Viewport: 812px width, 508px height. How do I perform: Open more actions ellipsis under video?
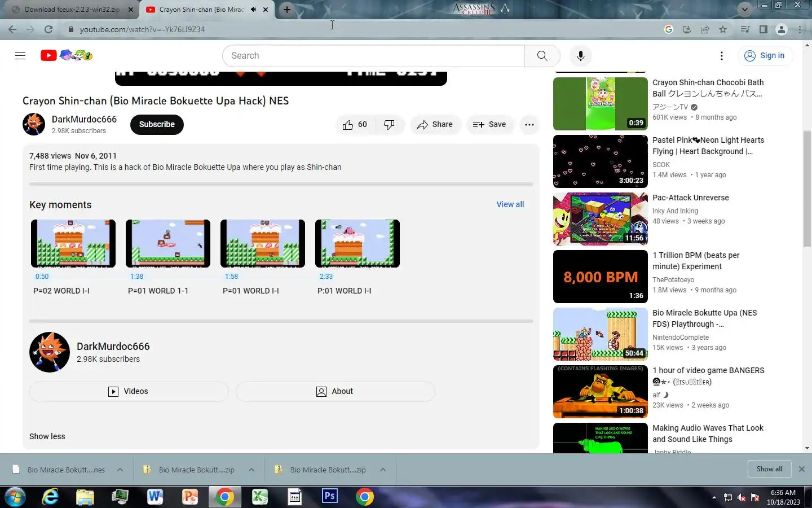(529, 124)
